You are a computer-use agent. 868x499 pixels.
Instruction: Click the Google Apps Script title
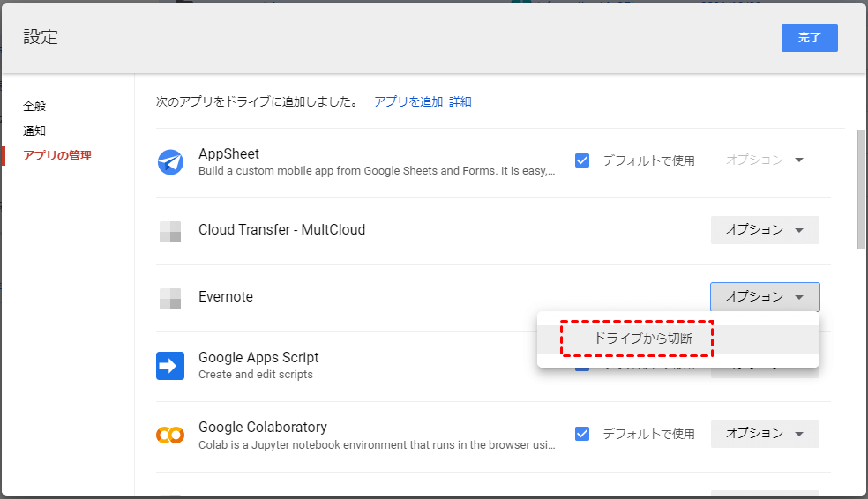pyautogui.click(x=258, y=358)
